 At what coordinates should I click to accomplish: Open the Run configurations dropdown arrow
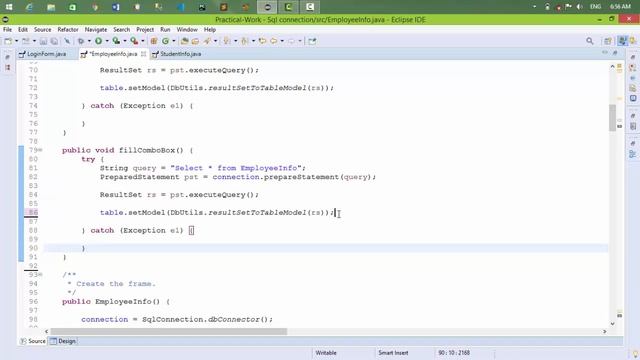(x=107, y=41)
